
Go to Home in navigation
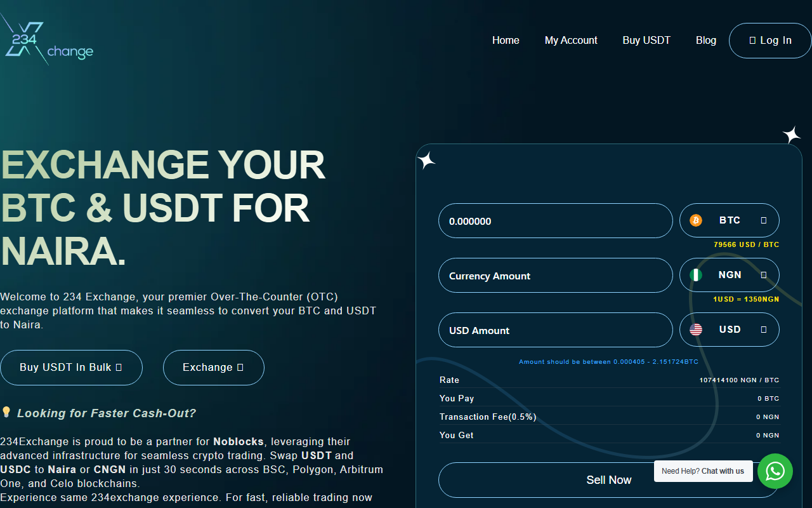click(x=506, y=40)
